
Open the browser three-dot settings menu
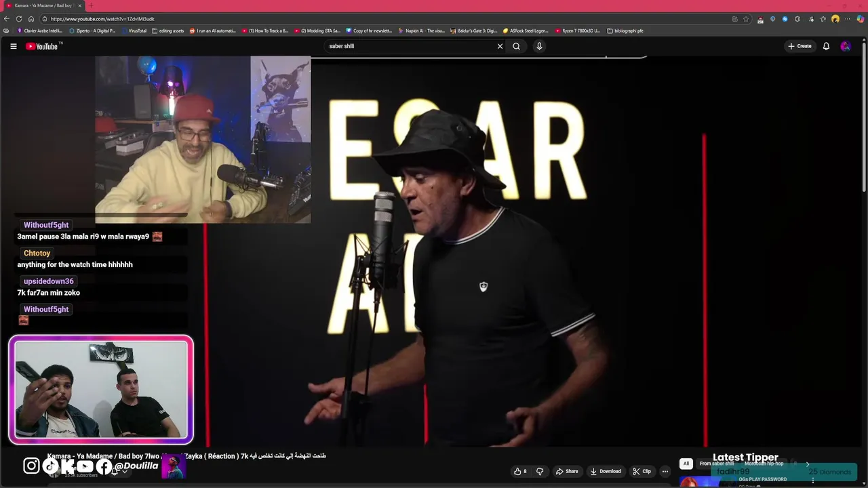coord(848,19)
